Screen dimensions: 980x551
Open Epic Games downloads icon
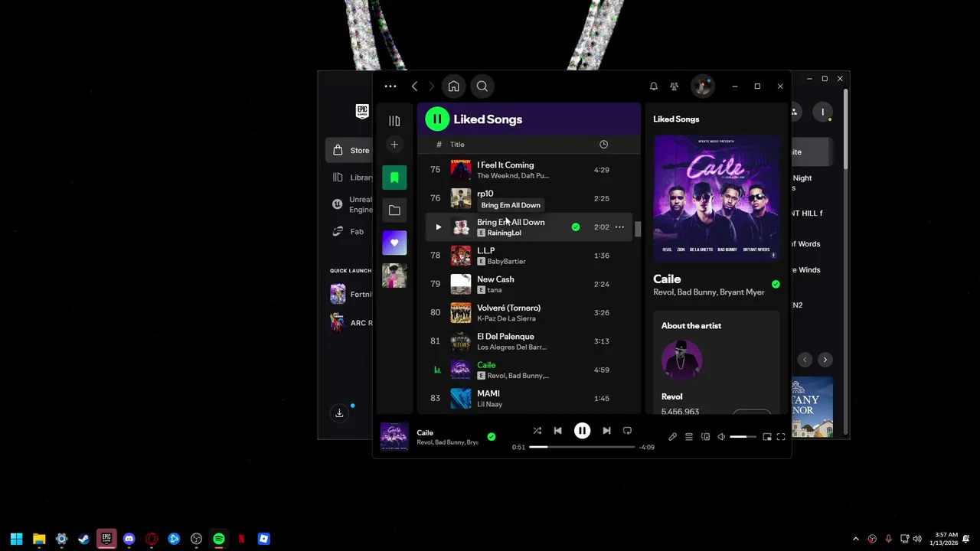[339, 413]
